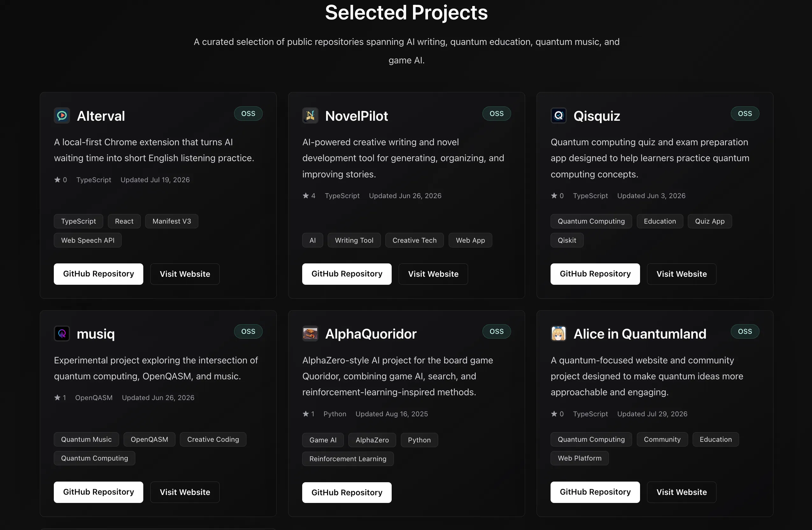The height and width of the screenshot is (530, 812).
Task: Click the star icon on the musiq card
Action: coord(57,397)
